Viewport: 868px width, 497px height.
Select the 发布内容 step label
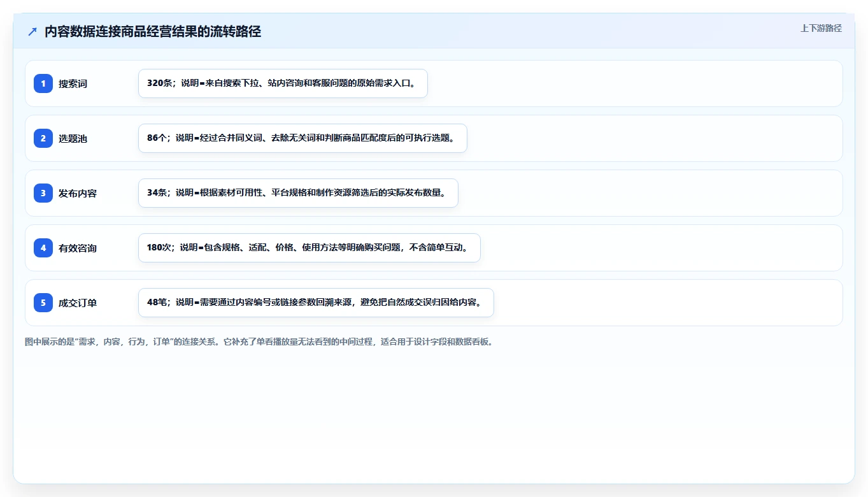click(x=78, y=193)
